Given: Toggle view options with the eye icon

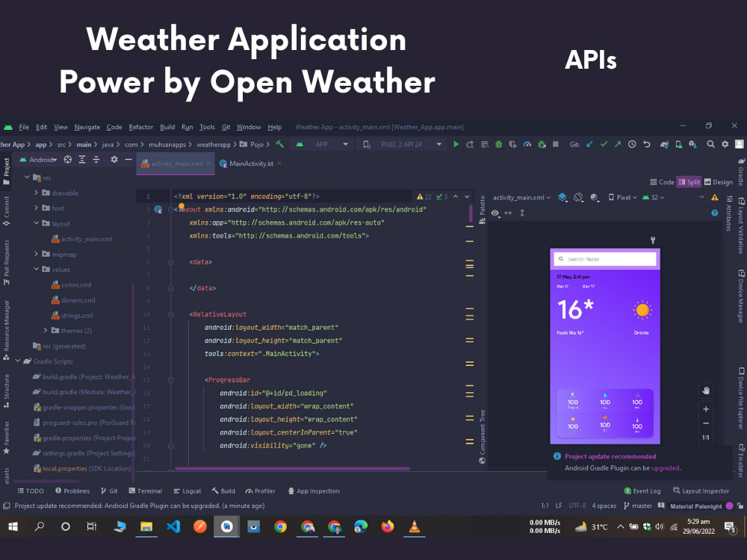Looking at the screenshot, I should 495,213.
